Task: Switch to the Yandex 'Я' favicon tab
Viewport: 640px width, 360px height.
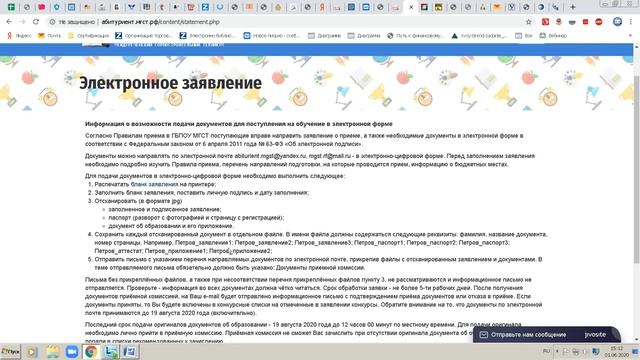Action: [x=322, y=7]
